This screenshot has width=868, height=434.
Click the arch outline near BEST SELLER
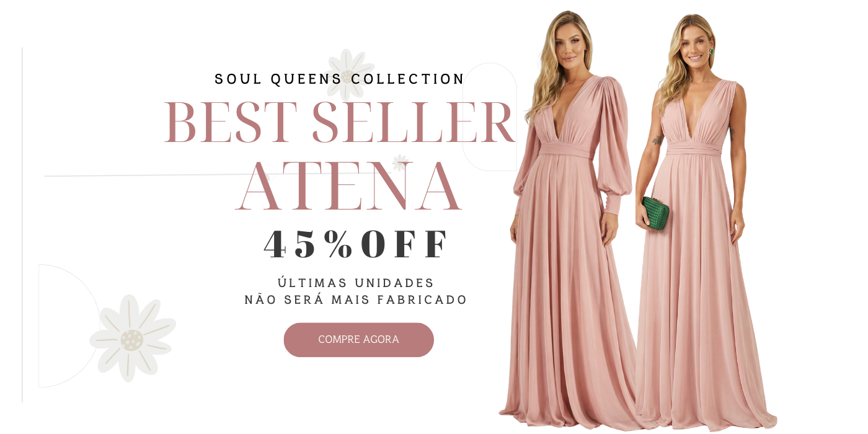point(490,117)
